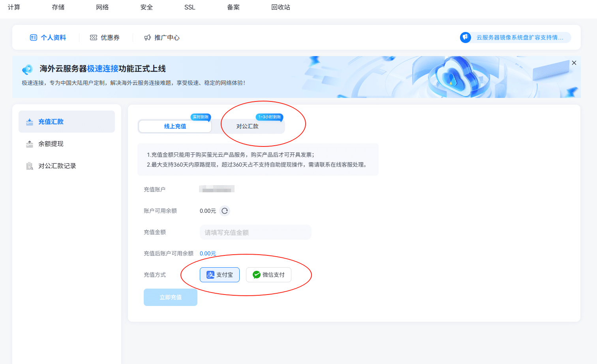Switch to the 线上充值 tab
597x364 pixels.
[175, 126]
